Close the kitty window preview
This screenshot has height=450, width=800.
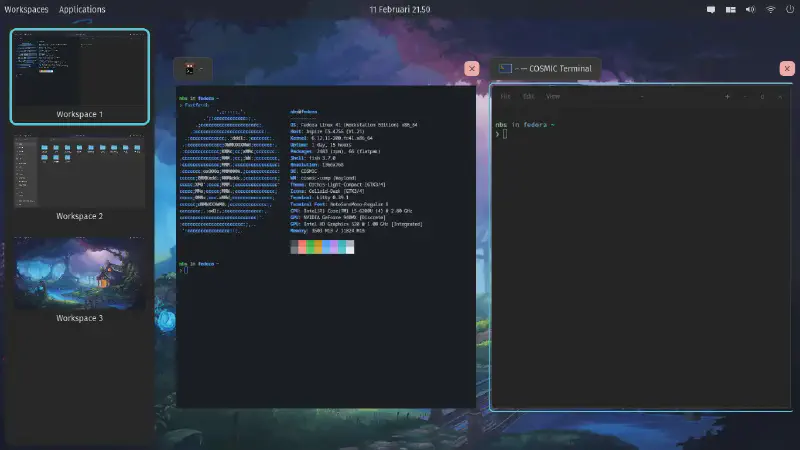472,69
